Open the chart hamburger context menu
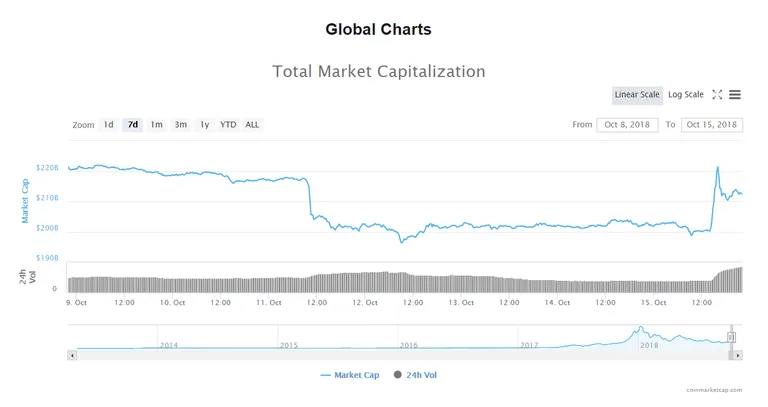This screenshot has height=407, width=768. (735, 95)
